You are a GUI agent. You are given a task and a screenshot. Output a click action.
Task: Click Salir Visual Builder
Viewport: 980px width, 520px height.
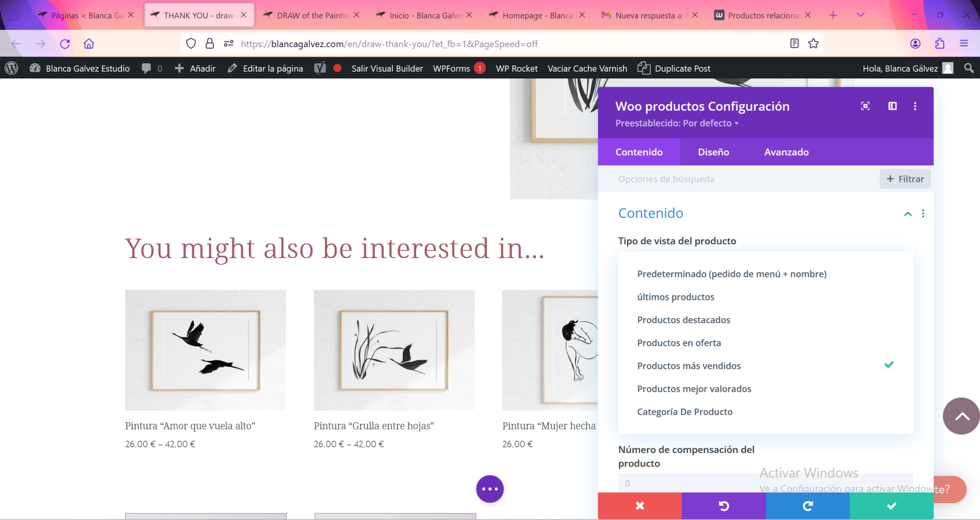(387, 68)
